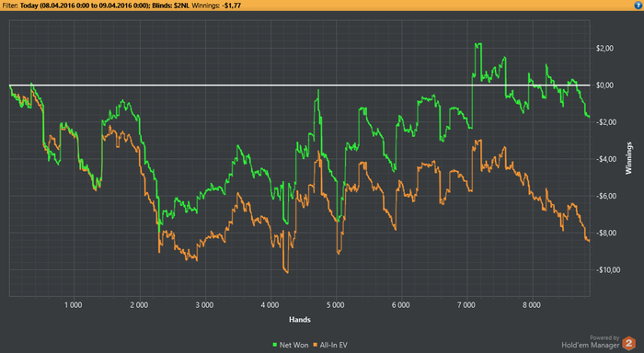Click the 6 000 hands axis label
The height and width of the screenshot is (353, 644).
400,305
